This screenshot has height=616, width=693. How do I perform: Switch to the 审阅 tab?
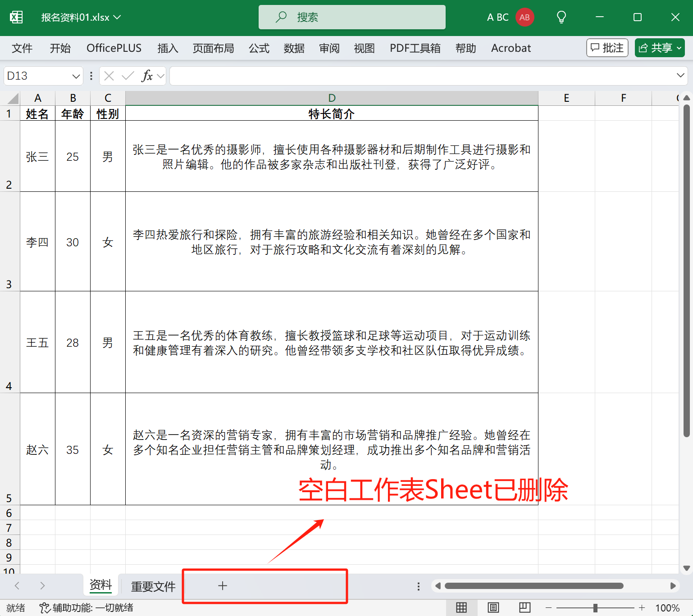329,48
